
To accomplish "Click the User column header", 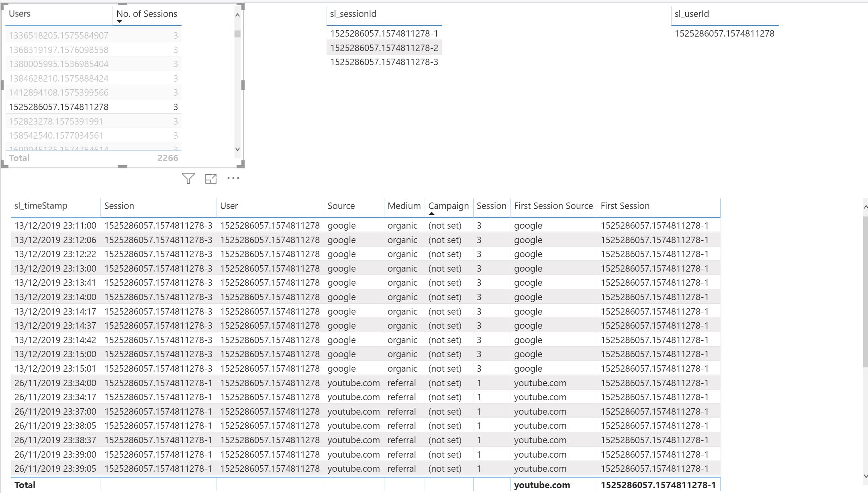I will click(x=229, y=206).
